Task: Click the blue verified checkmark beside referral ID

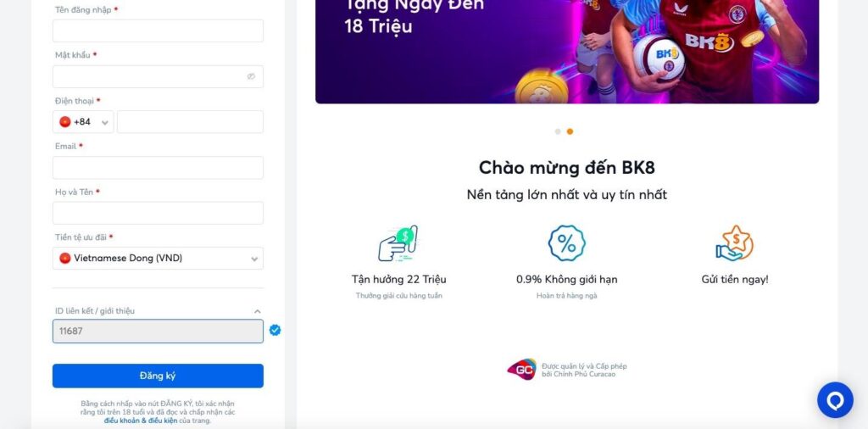Action: click(275, 331)
